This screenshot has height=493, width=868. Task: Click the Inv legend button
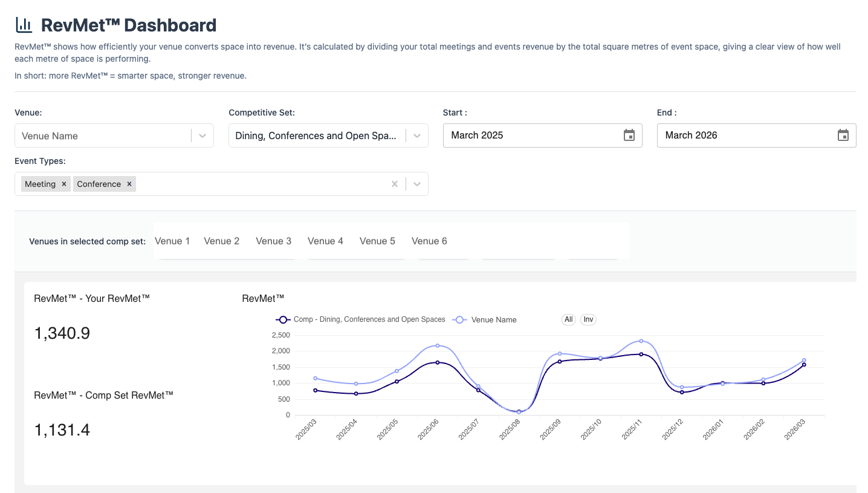pyautogui.click(x=588, y=319)
